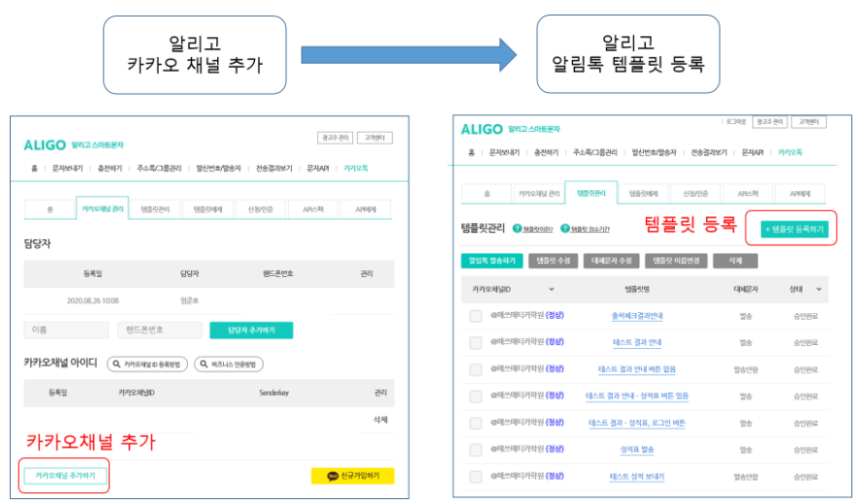Select the checkbox for 테스트 성적 보내기 row

(x=475, y=478)
